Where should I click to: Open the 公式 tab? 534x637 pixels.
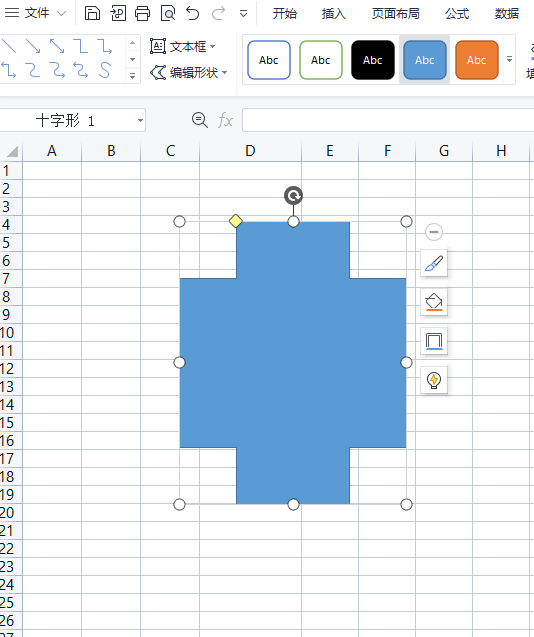457,13
